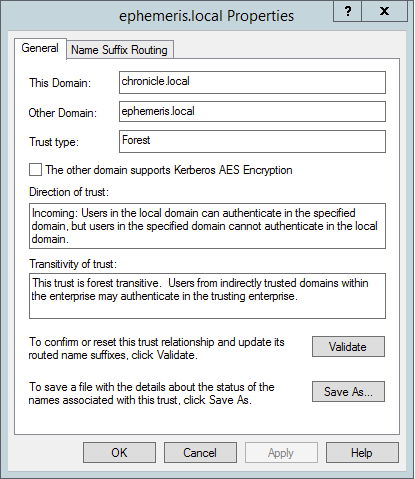
Task: Confirm with the OK button
Action: pos(119,453)
